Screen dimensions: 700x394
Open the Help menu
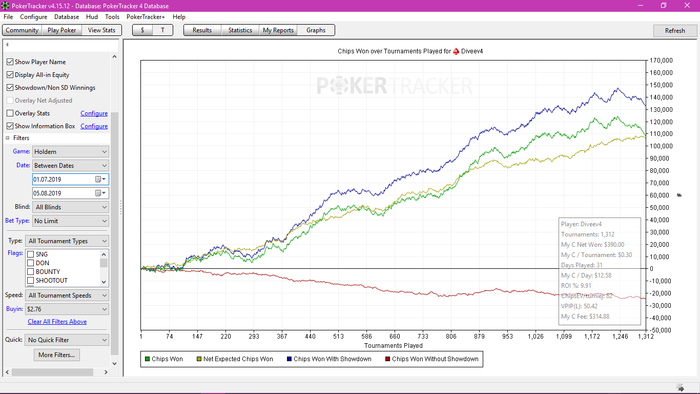(x=179, y=17)
